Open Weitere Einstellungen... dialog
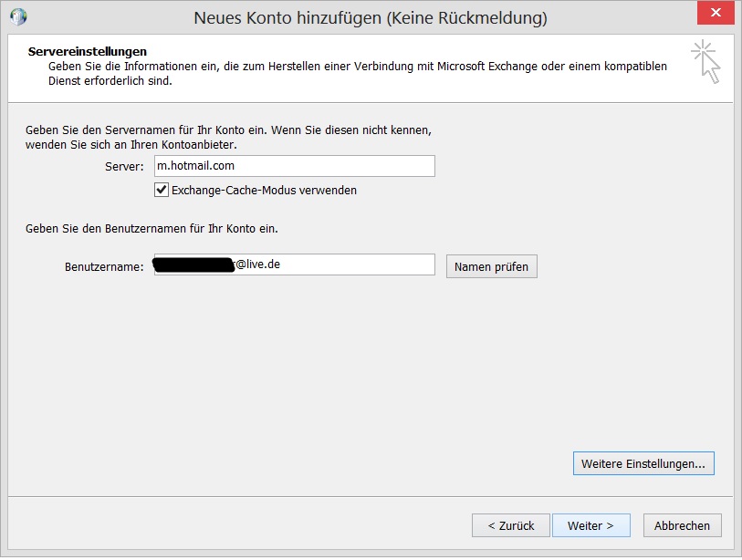The width and height of the screenshot is (742, 560). click(643, 463)
